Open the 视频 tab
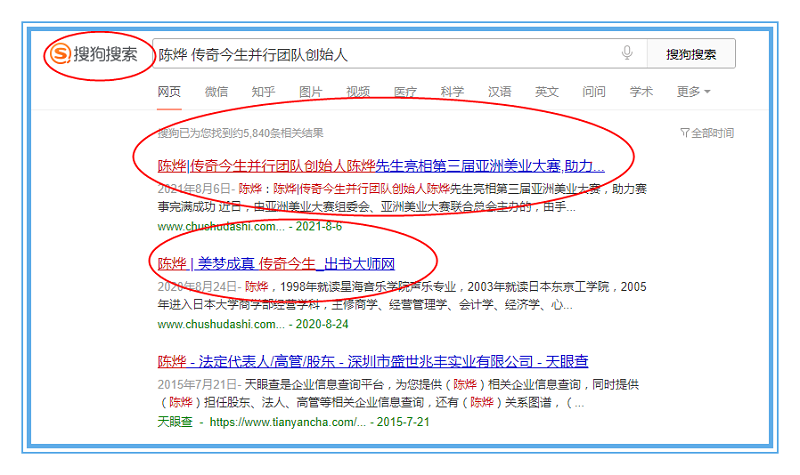800x475 pixels. click(358, 92)
